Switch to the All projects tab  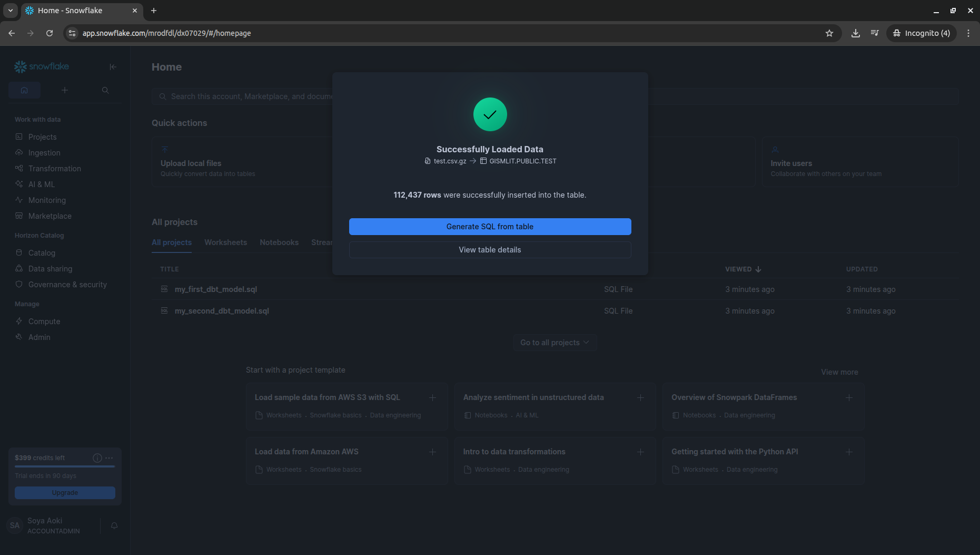(x=172, y=242)
